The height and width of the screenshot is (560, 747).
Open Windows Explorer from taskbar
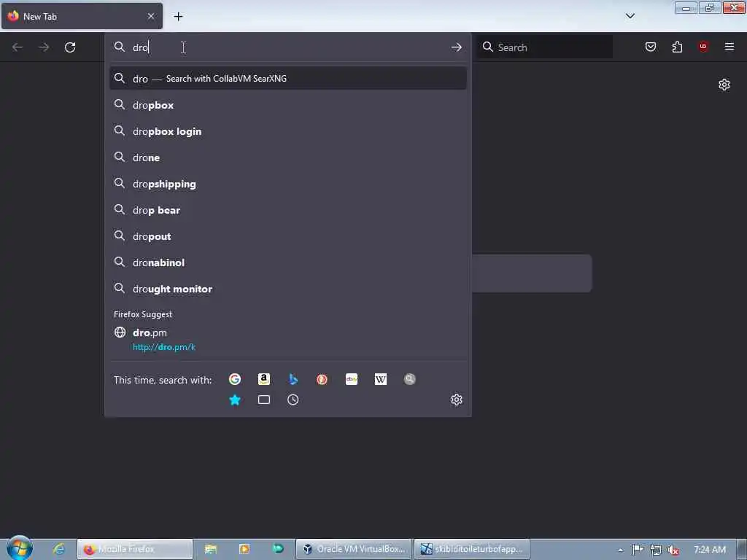point(211,549)
